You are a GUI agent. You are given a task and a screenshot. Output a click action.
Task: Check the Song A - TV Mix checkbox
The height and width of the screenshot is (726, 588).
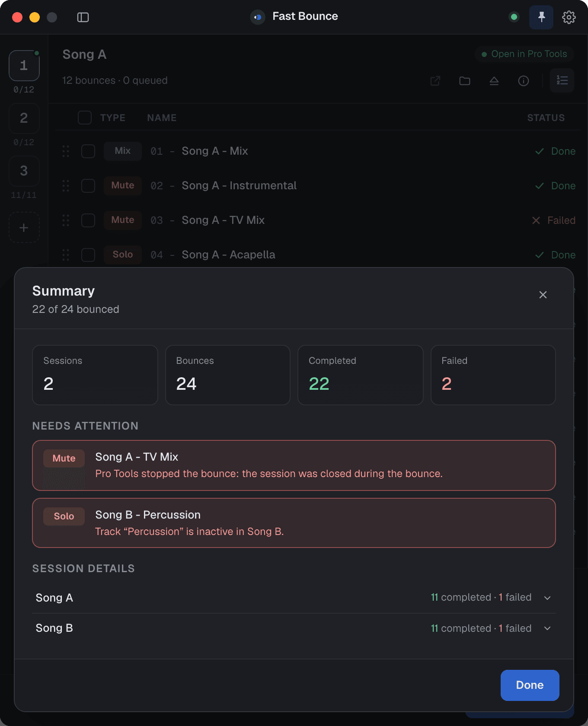click(x=88, y=220)
